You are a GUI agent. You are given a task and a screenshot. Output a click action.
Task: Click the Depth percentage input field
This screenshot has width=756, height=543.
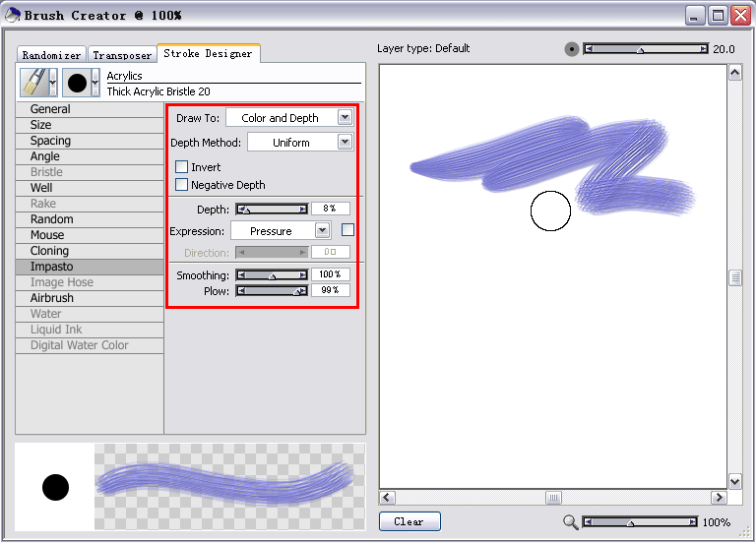point(330,209)
